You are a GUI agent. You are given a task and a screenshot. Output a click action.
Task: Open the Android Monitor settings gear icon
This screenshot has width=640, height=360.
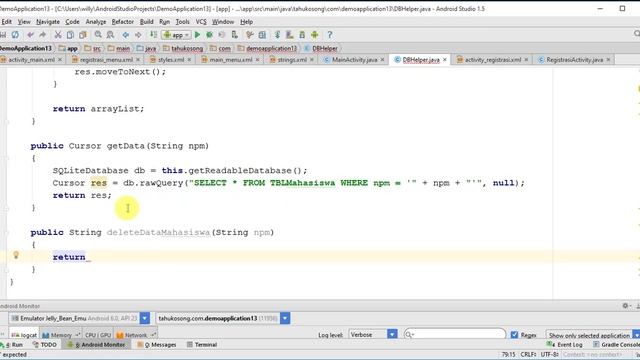pos(626,306)
